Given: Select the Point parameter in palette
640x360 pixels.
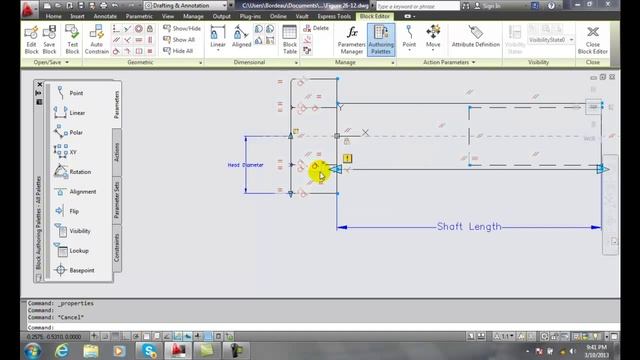Looking at the screenshot, I should pos(69,93).
